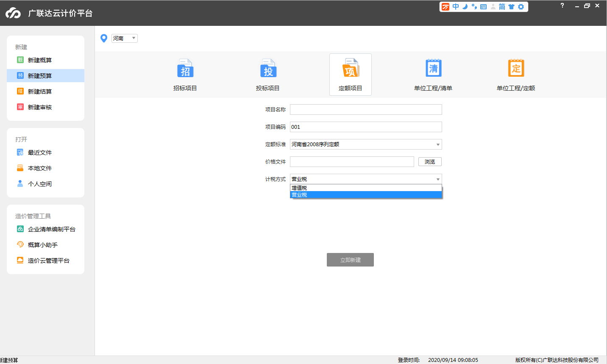Click the 企业清单编制平台 icon

point(20,229)
